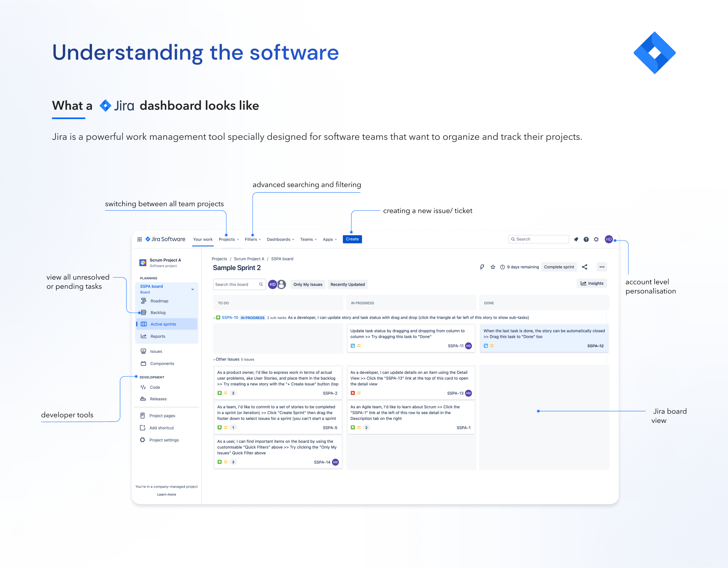728x568 pixels.
Task: Click Add shortcut in the sidebar
Action: tap(161, 428)
